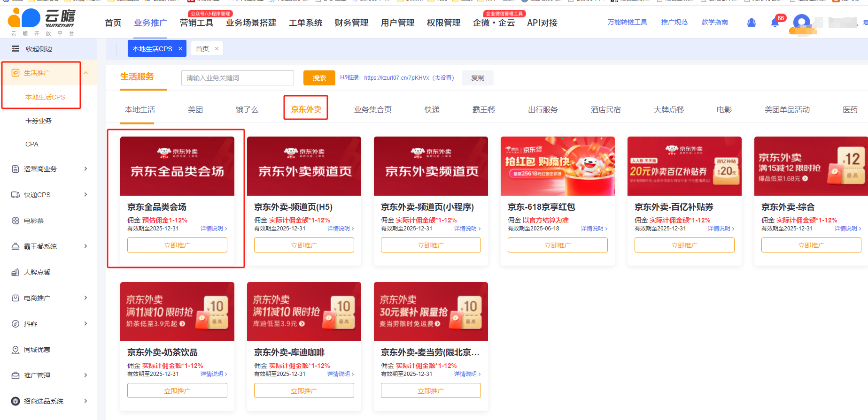Select the 本地生活CPS sidebar item
Image resolution: width=868 pixels, height=420 pixels.
[45, 97]
